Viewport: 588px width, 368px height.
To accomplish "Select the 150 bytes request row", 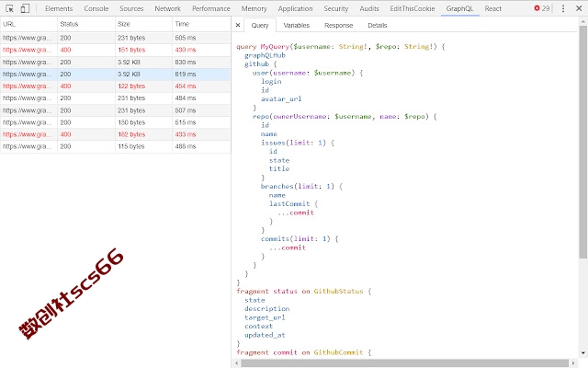I will point(115,122).
